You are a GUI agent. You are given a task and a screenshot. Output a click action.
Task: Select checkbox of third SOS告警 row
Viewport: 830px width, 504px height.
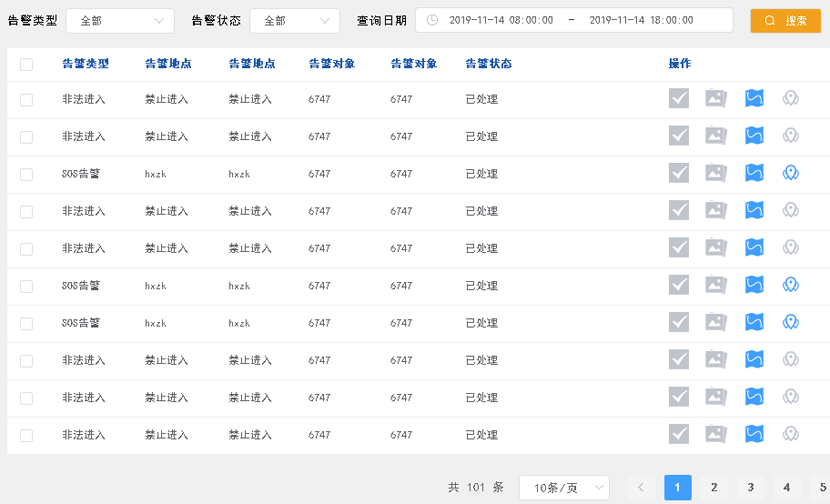point(26,324)
